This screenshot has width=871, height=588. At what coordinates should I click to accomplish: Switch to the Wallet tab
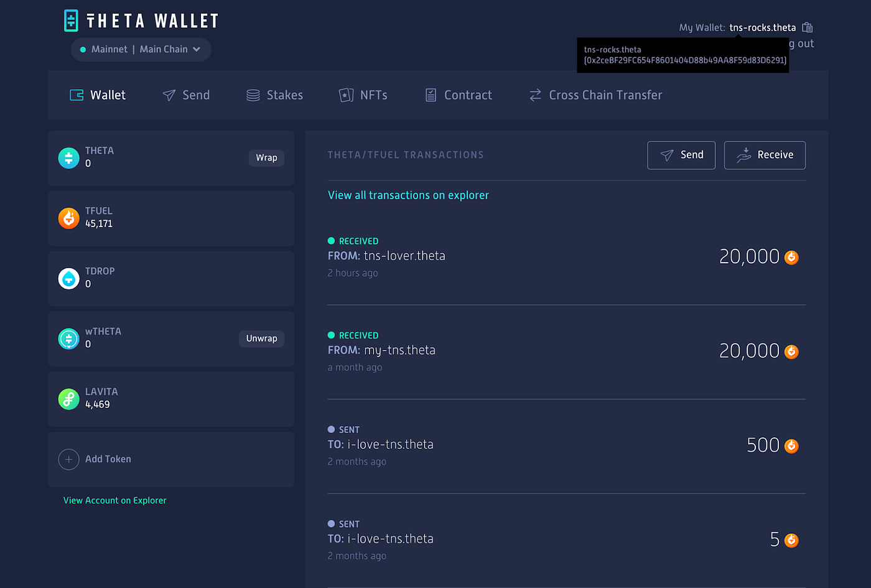pyautogui.click(x=98, y=95)
